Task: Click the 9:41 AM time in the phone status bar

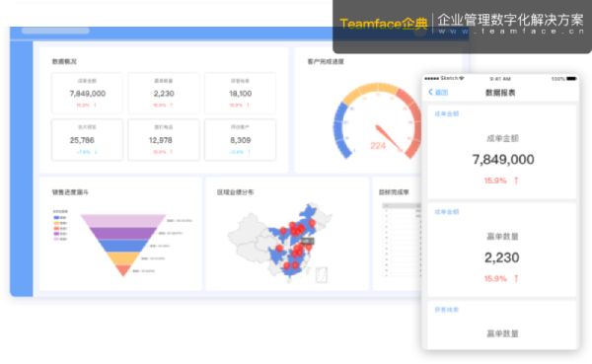Action: coord(500,79)
